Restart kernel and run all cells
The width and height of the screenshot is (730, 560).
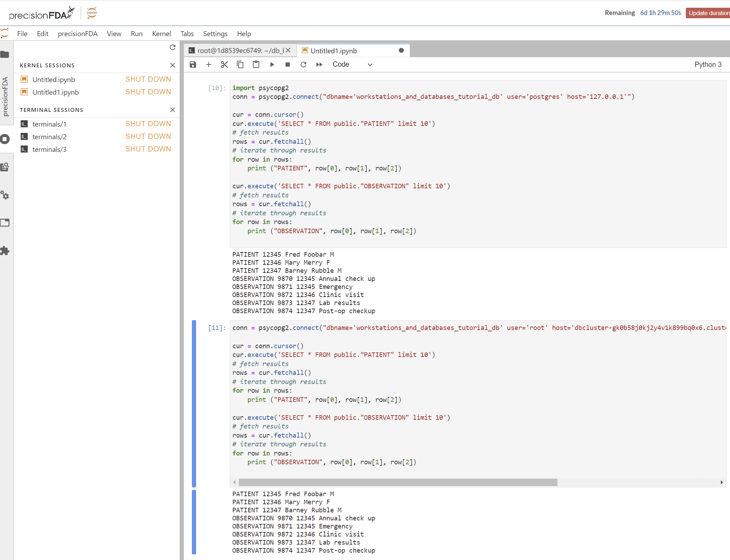pyautogui.click(x=319, y=65)
